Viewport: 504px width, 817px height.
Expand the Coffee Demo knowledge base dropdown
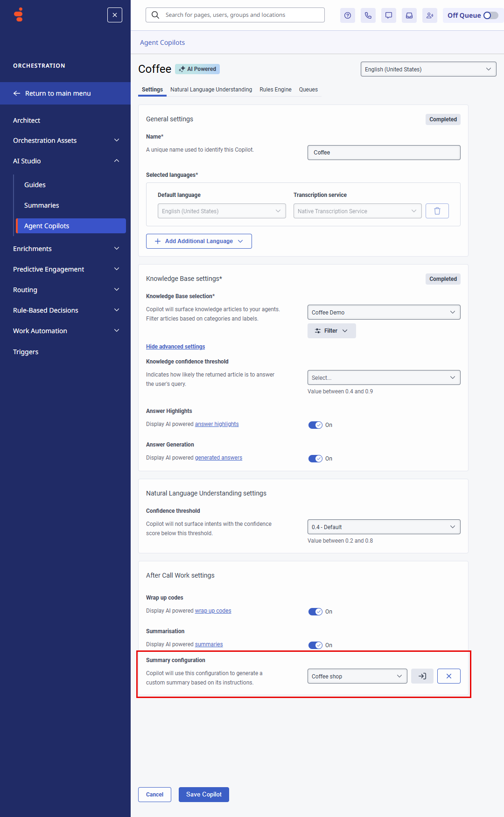point(384,312)
